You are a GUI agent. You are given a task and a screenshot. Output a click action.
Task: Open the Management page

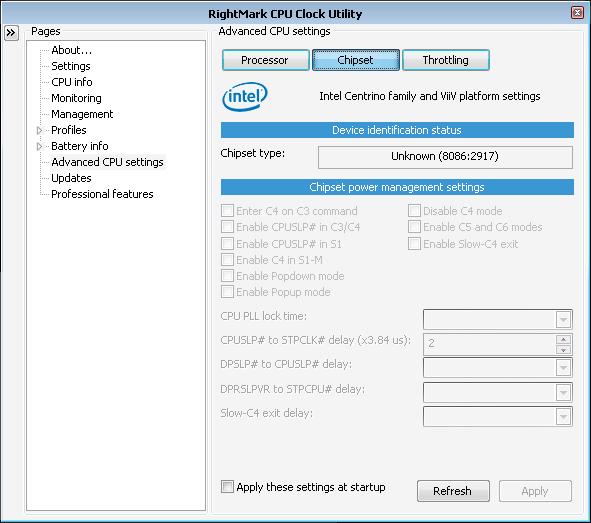82,114
